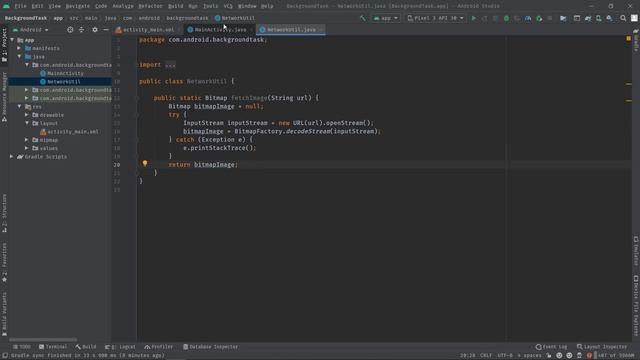Open the Structure side tab

[x=4, y=213]
